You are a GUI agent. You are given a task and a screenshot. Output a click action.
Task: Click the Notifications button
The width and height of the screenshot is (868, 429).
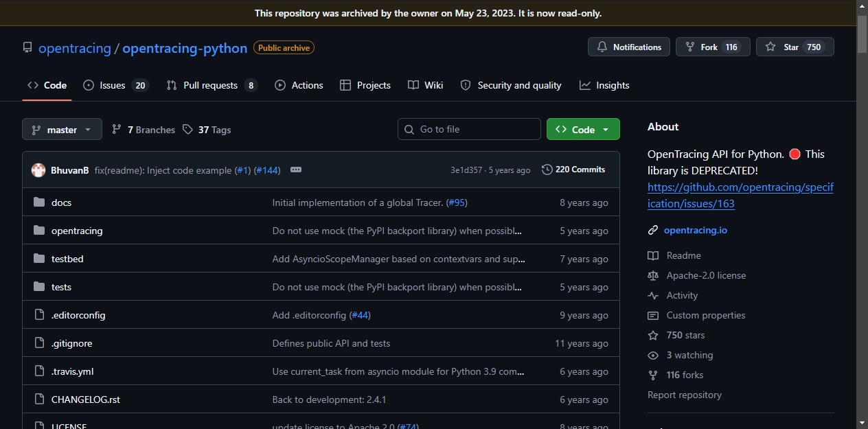pos(629,47)
